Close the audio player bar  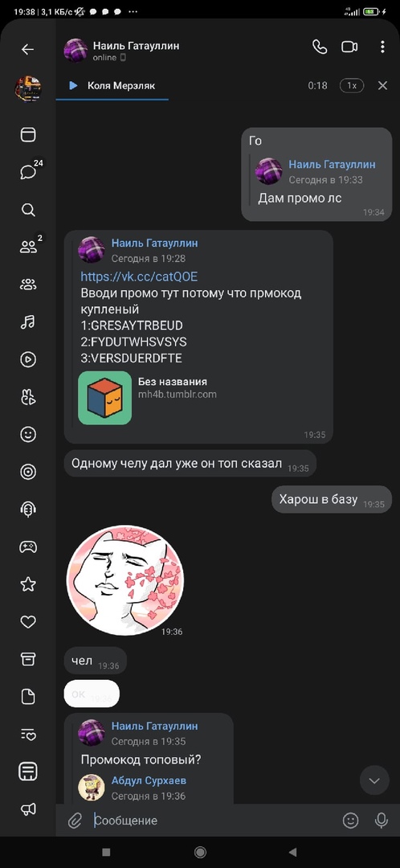(382, 86)
